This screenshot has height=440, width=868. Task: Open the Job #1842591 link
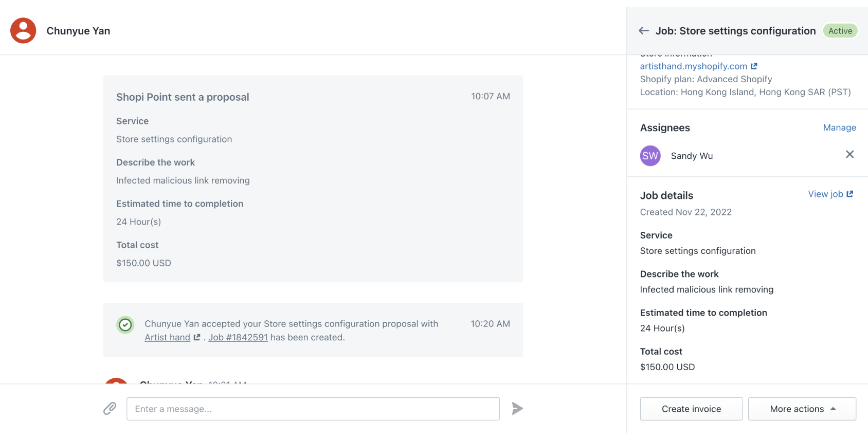[x=238, y=338]
